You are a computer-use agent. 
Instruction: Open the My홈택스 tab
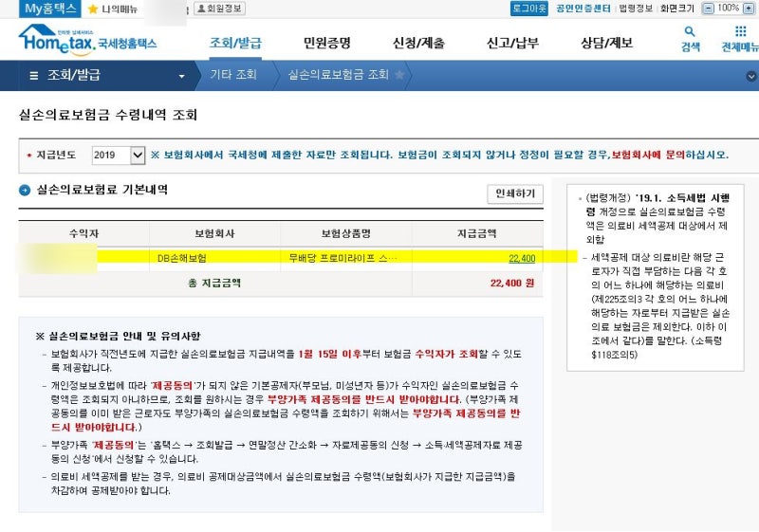pos(49,9)
